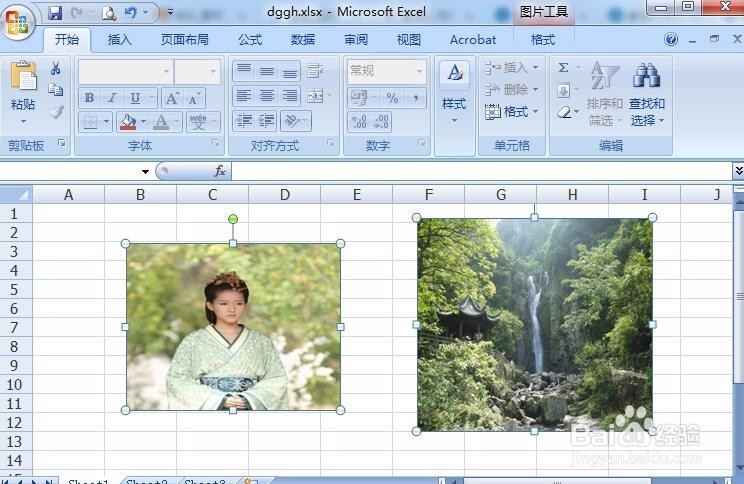Decrease decimal places
The width and height of the screenshot is (744, 484).
pos(381,121)
